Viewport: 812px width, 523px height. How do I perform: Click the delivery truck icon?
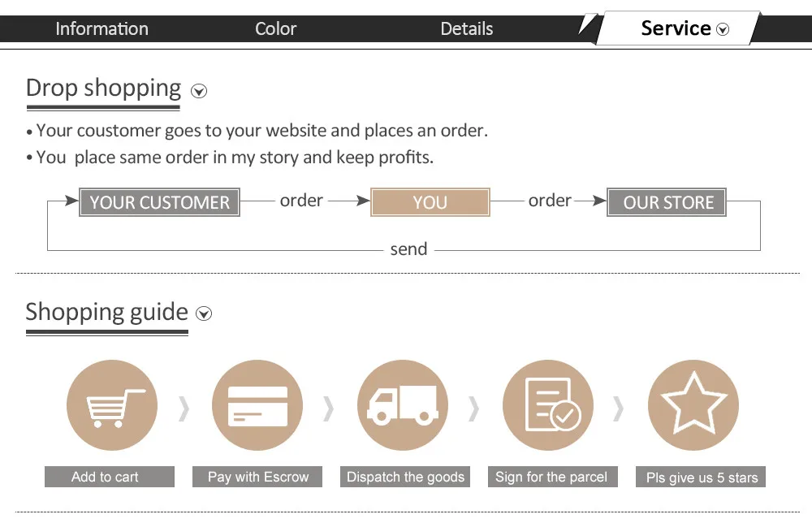[403, 405]
